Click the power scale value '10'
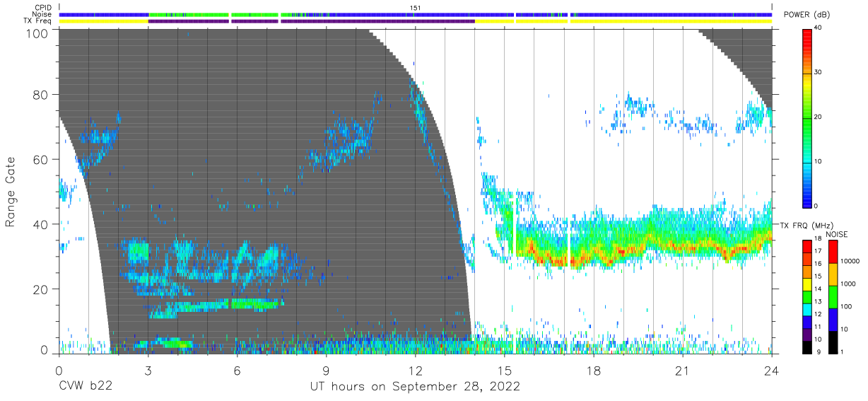 (x=817, y=161)
